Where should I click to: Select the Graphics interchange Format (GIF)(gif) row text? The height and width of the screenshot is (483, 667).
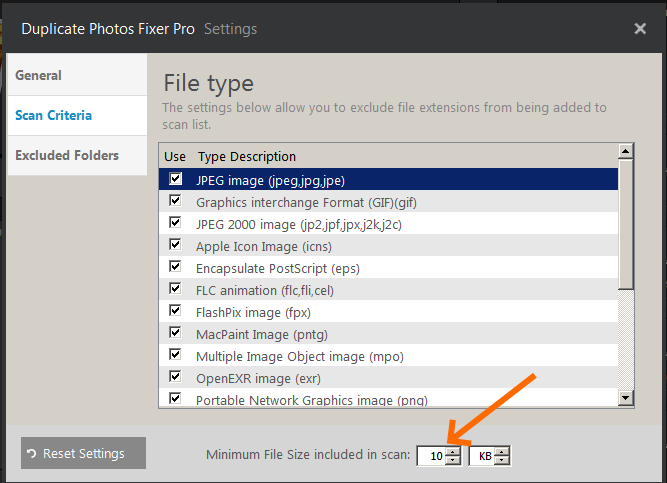(x=306, y=203)
